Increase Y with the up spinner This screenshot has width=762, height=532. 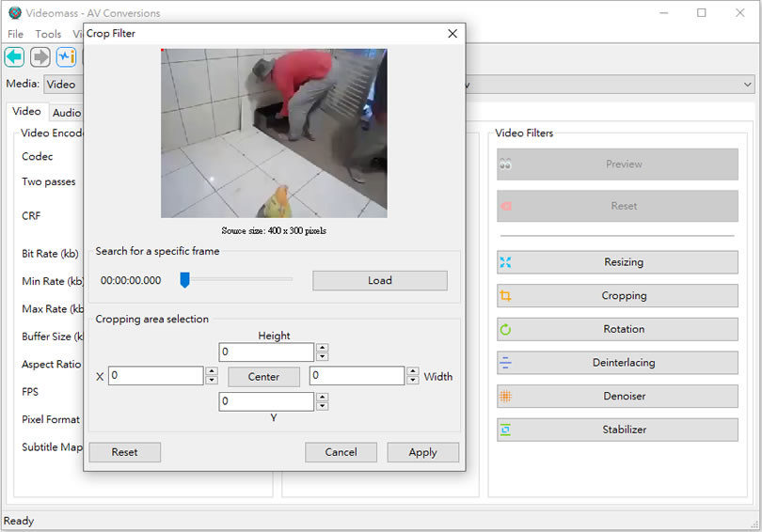point(322,397)
